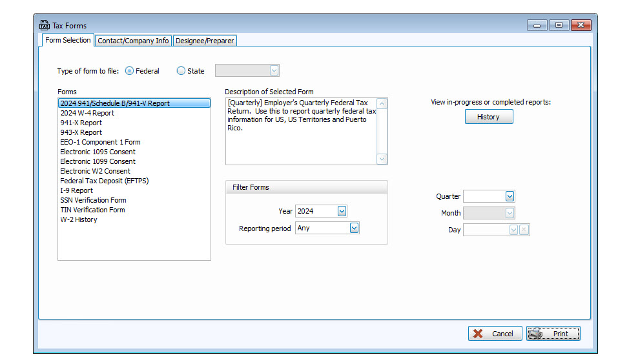Switch to the Form Selection tab
The width and height of the screenshot is (629, 364).
(68, 40)
